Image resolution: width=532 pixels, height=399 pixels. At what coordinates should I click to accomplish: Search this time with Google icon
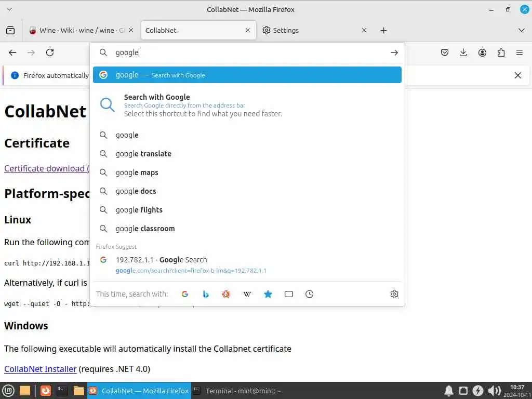(x=185, y=294)
